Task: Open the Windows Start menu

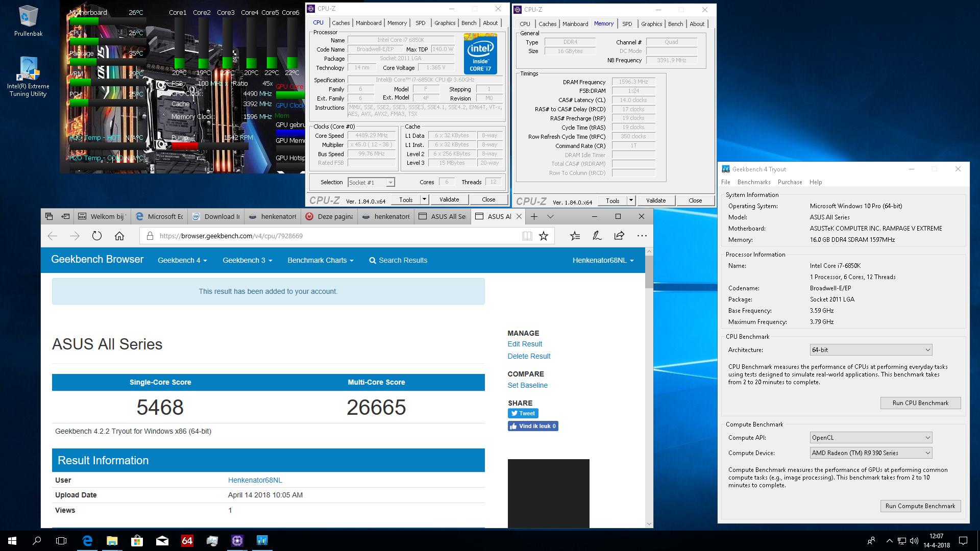Action: [12, 541]
